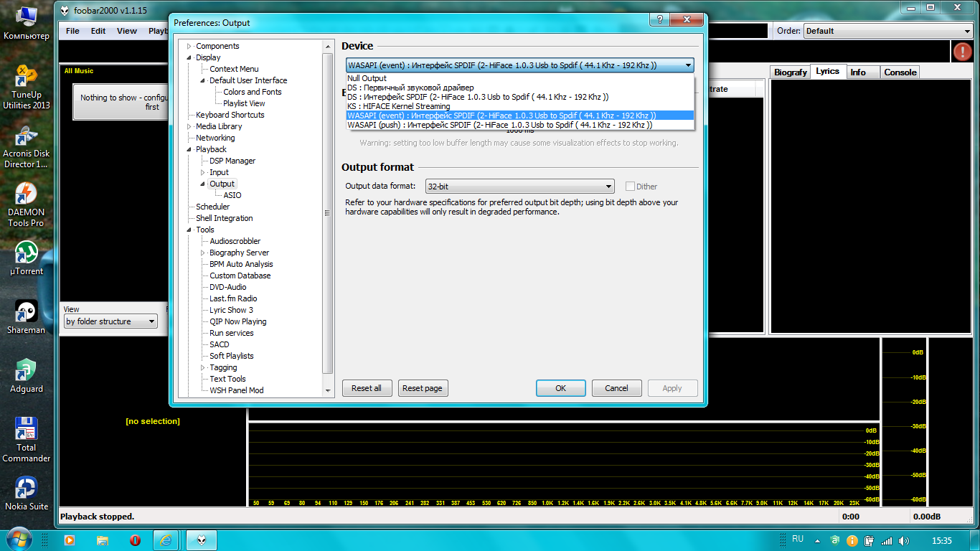The height and width of the screenshot is (551, 980).
Task: Select Networking in the tree
Action: coord(215,138)
